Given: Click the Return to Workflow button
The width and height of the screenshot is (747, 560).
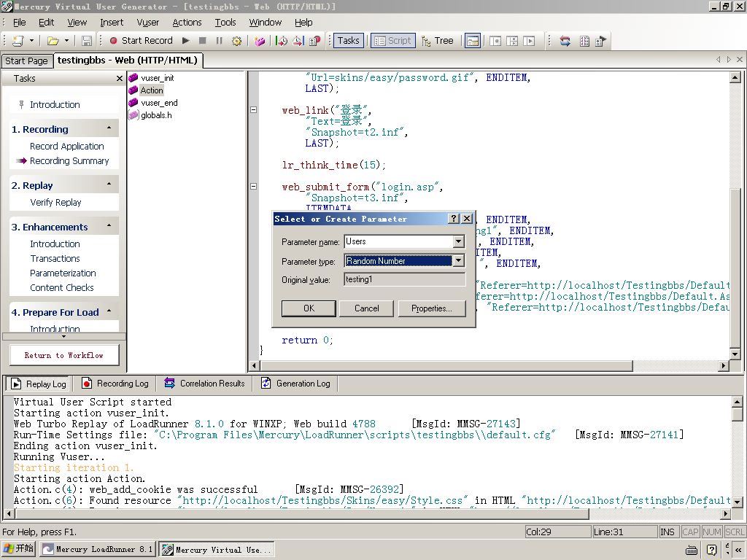Looking at the screenshot, I should pos(64,355).
